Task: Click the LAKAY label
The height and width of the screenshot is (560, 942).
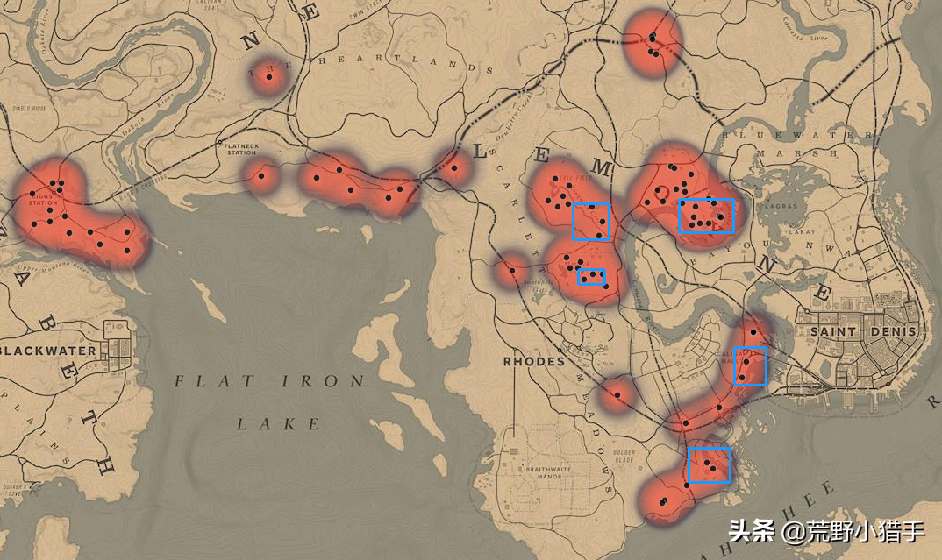Action: click(802, 231)
